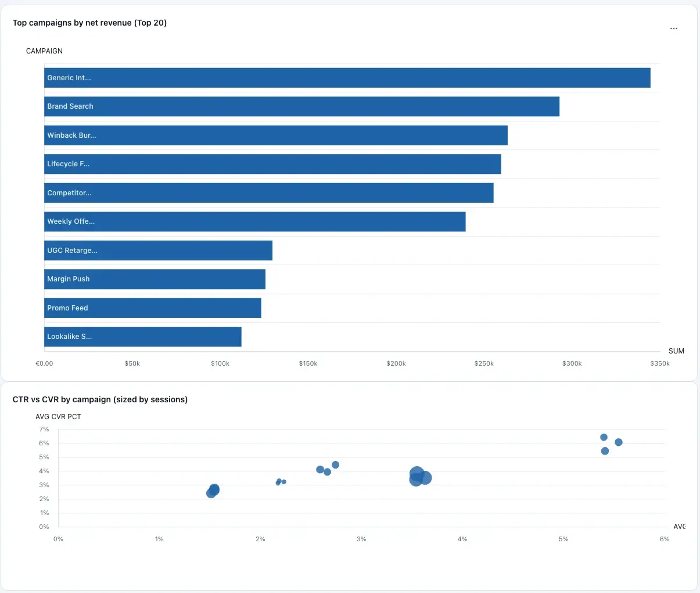700x593 pixels.
Task: Select the $350k axis tick label
Action: tap(660, 363)
